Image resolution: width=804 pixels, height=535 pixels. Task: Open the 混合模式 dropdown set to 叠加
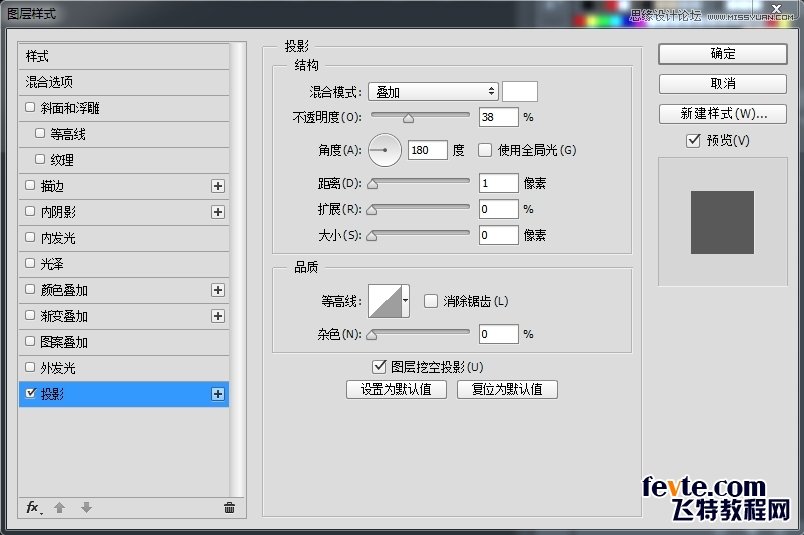(433, 92)
